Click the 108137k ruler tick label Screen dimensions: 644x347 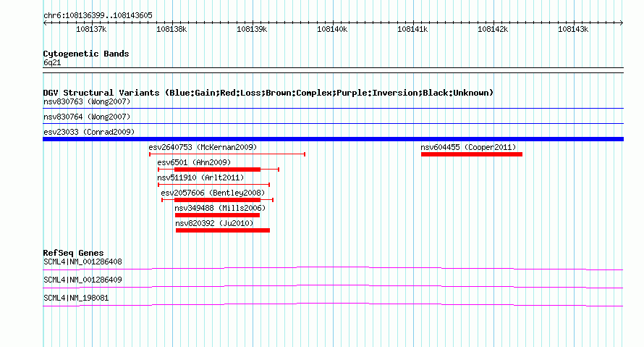click(x=91, y=29)
